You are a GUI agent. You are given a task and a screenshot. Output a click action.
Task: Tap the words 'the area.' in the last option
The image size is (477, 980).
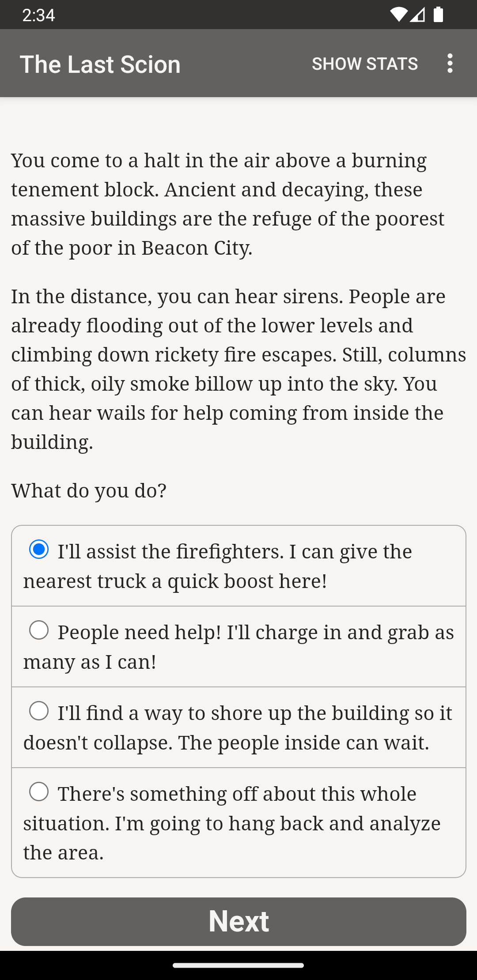tap(64, 852)
